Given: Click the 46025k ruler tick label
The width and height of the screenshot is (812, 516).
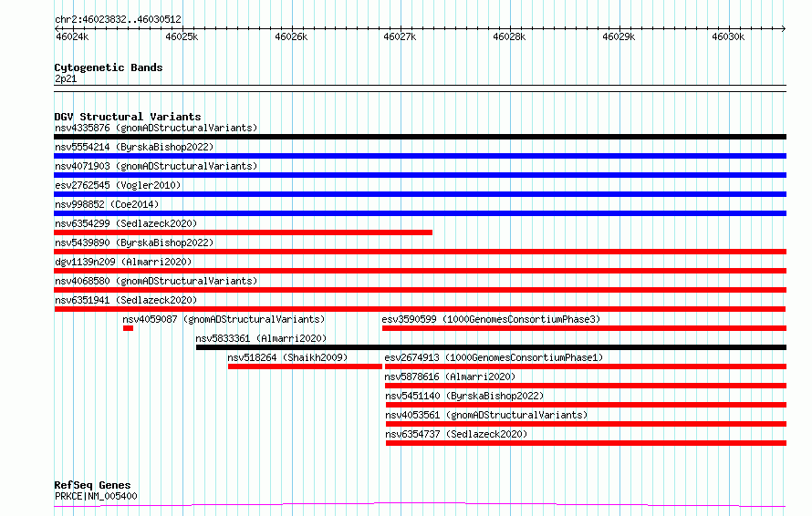Looking at the screenshot, I should tap(182, 36).
